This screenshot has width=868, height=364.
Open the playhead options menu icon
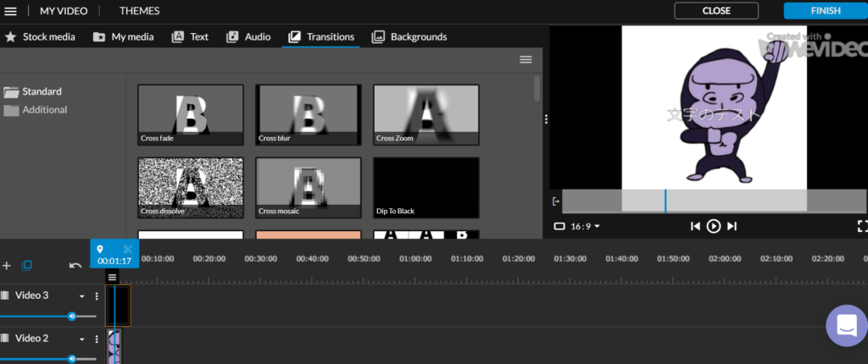(x=113, y=277)
